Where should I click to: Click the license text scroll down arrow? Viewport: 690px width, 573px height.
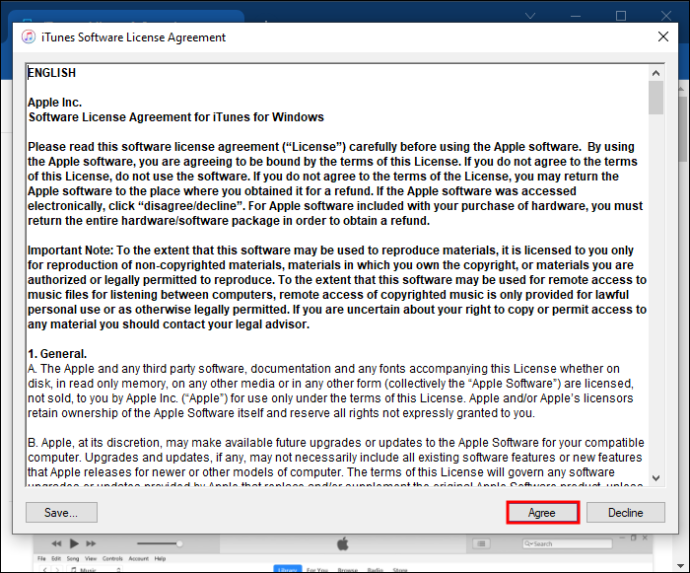click(x=656, y=478)
